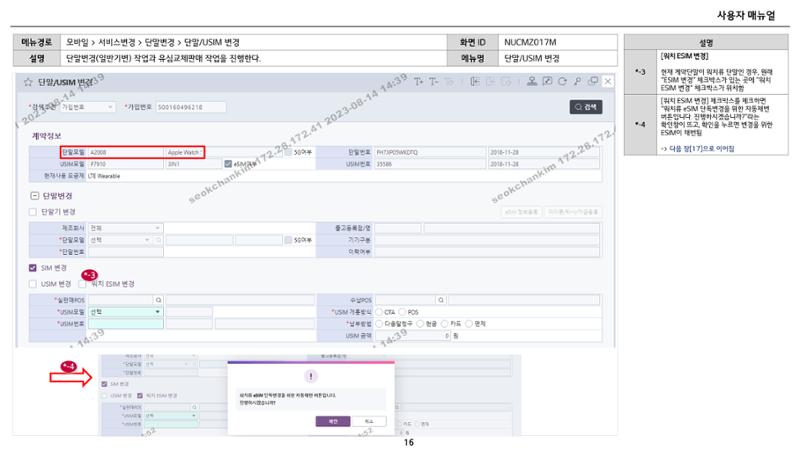Click the key icon in toolbar

[578, 81]
